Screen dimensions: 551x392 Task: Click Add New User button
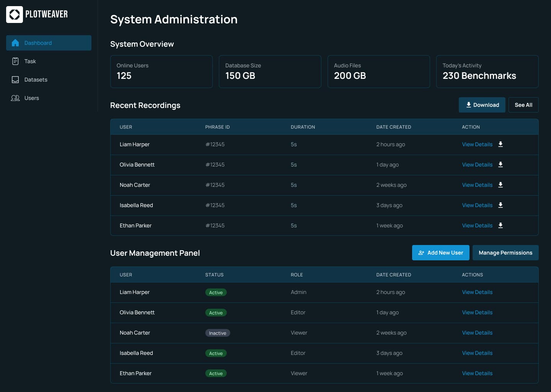click(x=441, y=253)
